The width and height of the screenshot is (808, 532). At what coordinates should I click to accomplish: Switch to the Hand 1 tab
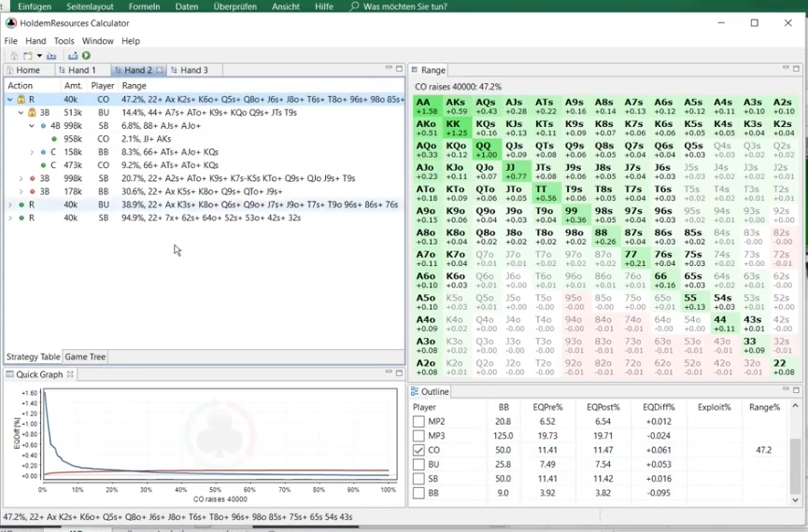(x=82, y=70)
